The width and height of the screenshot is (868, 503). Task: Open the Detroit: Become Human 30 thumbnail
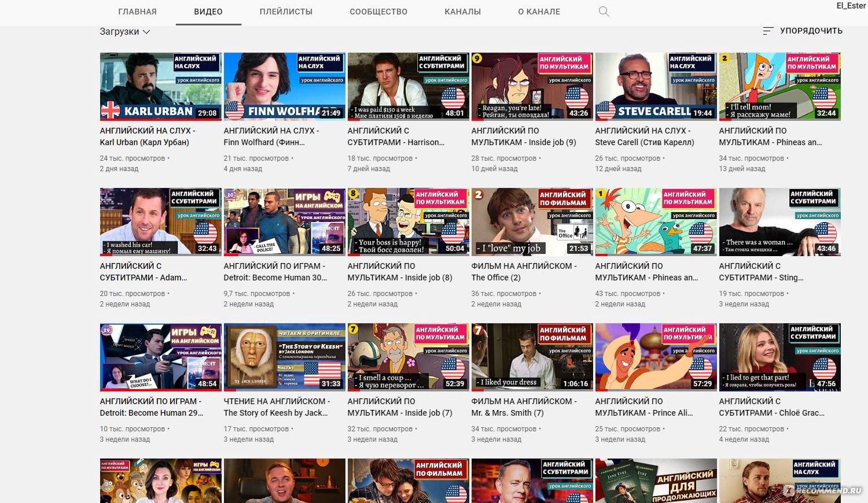tap(284, 222)
